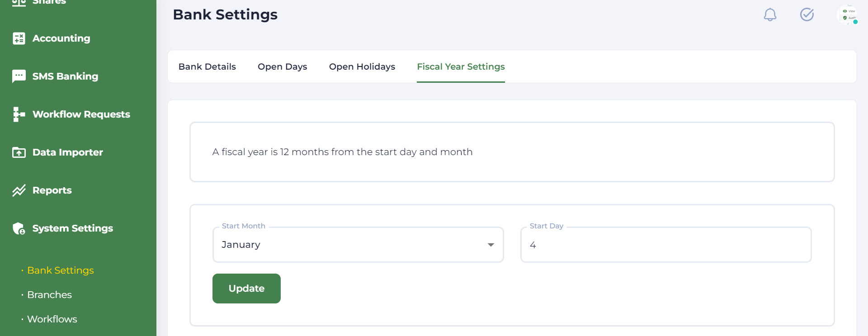Click the Reports chart line icon

19,190
